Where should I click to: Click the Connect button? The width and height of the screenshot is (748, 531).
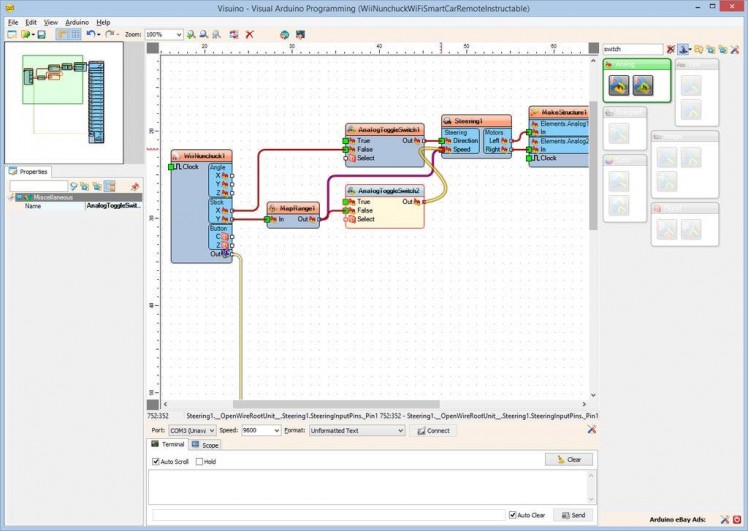pos(433,430)
